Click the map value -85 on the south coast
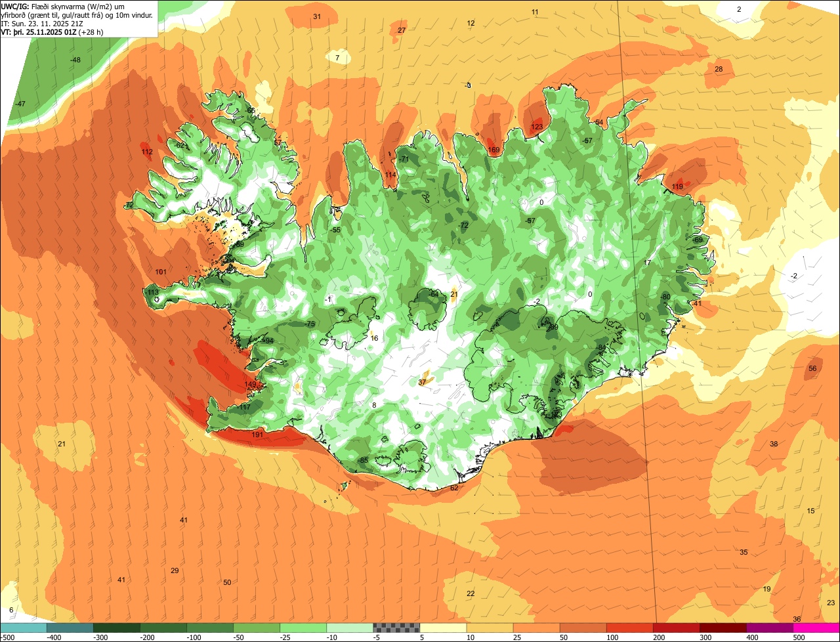Screen dimensions: 840x642 (x=363, y=460)
